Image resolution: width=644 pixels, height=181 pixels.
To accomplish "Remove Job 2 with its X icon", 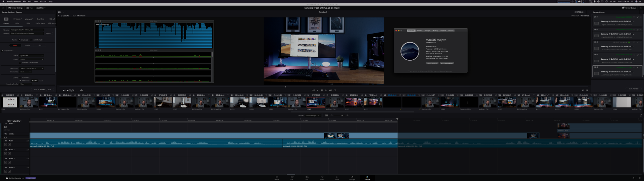I will click(x=641, y=29).
